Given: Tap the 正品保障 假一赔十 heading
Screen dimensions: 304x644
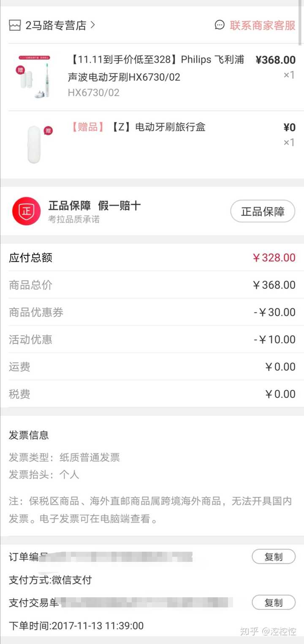Looking at the screenshot, I should pos(94,206).
